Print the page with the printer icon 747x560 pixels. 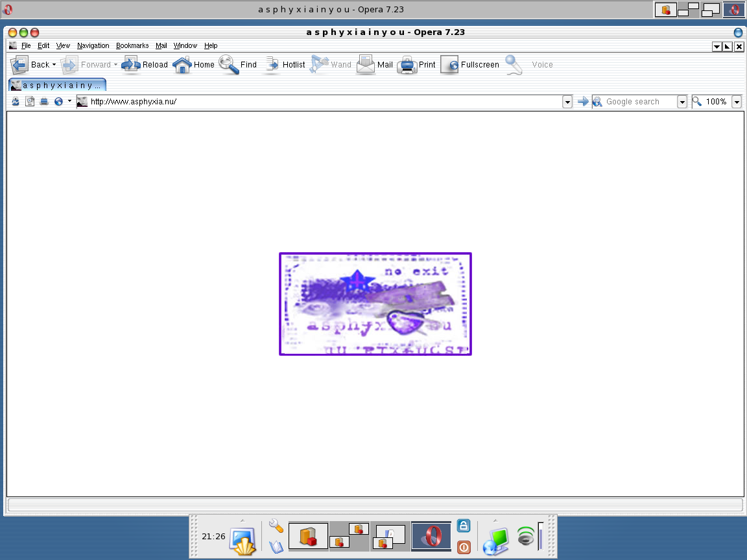pyautogui.click(x=416, y=64)
